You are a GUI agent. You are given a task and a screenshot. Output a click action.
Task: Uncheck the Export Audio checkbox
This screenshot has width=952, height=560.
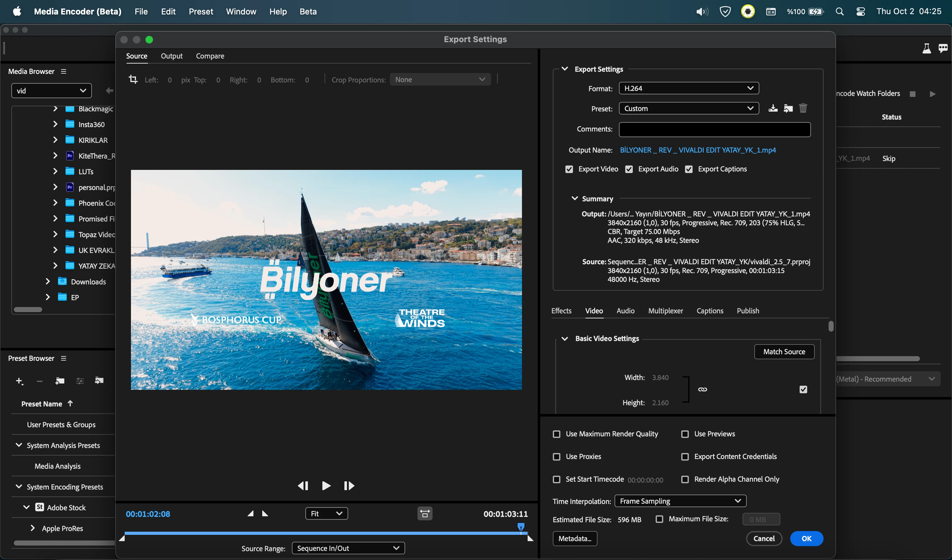(x=629, y=169)
